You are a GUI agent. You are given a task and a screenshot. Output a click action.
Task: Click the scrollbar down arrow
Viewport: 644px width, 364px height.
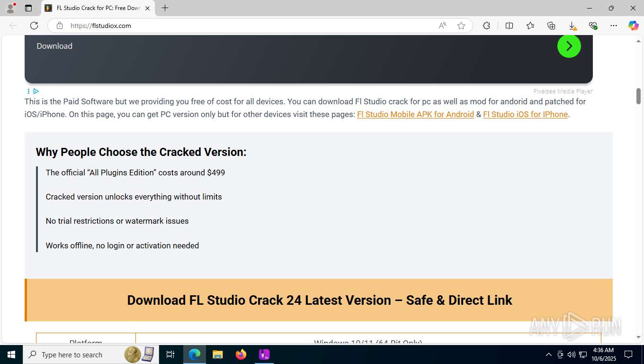coord(638,337)
